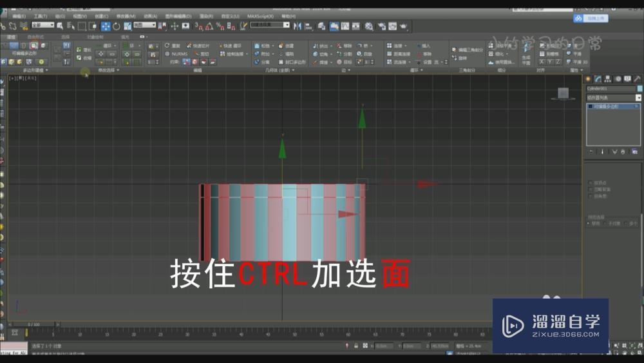Open the Material Editor icon
Image resolution: width=644 pixels, height=363 pixels.
click(x=369, y=26)
